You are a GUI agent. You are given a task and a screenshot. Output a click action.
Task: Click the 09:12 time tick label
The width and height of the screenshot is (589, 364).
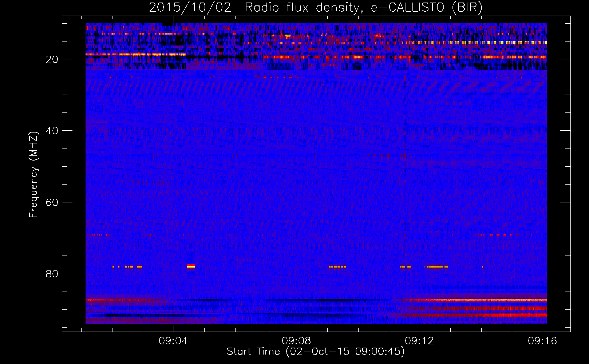419,341
